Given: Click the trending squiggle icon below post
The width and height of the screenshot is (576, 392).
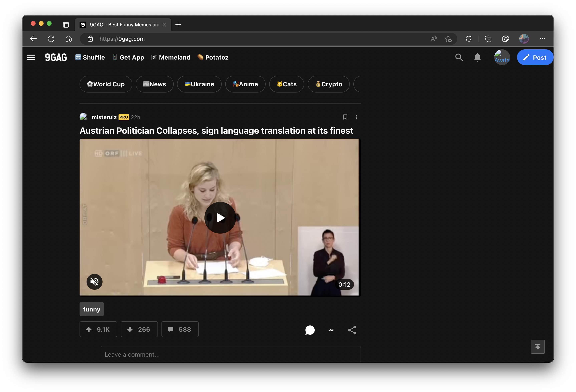Looking at the screenshot, I should coord(331,330).
